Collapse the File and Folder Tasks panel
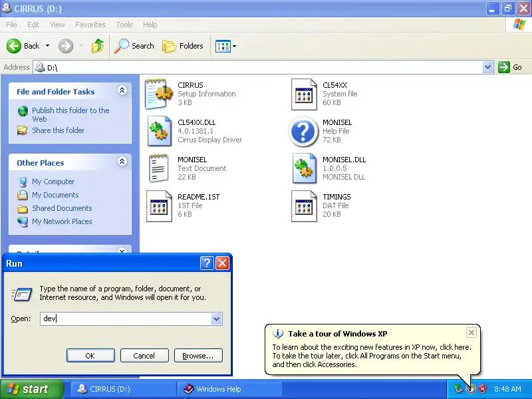The image size is (532, 399). [122, 90]
